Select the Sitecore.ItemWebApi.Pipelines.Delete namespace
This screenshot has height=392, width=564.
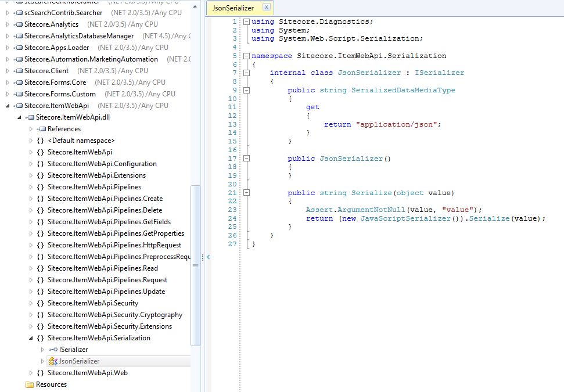point(105,210)
